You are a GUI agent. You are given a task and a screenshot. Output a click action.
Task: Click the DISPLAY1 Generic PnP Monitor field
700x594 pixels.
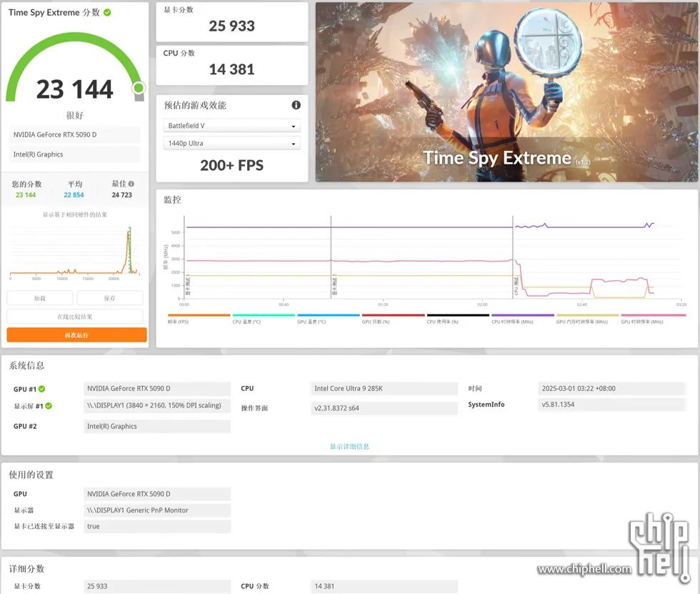coord(157,510)
